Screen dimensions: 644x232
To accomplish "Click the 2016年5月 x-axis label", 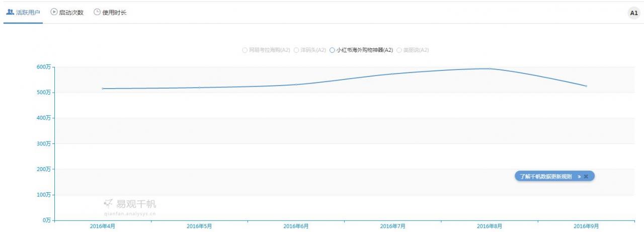I will point(199,226).
